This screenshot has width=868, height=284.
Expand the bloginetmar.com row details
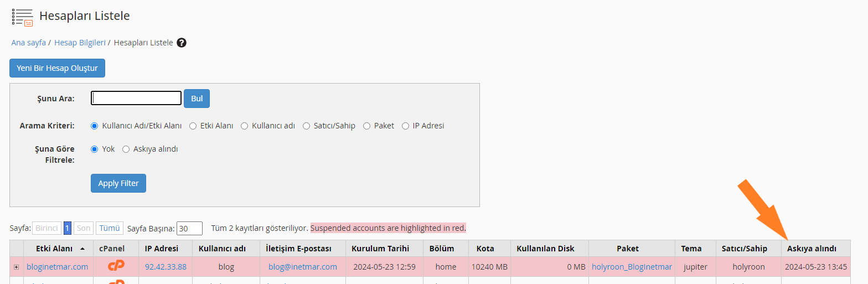[17, 267]
